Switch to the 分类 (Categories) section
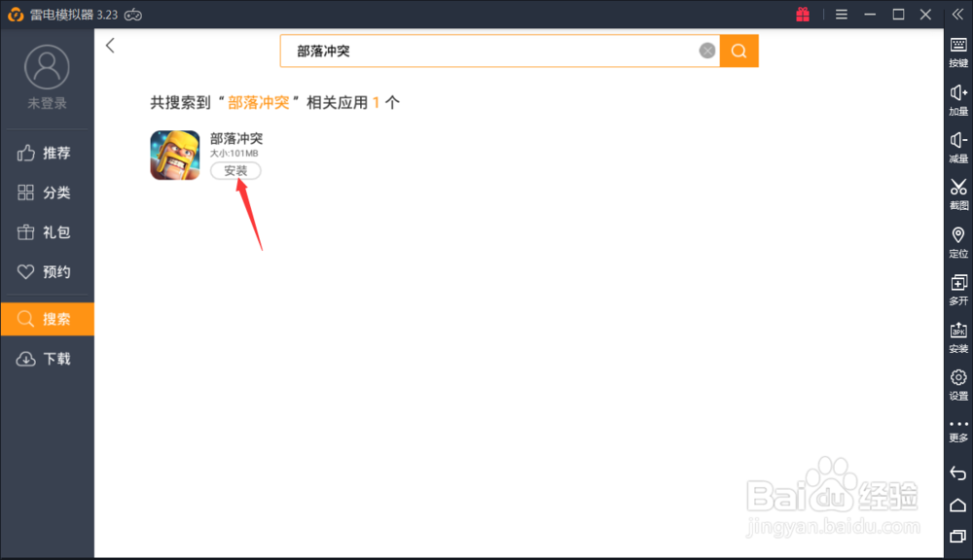Viewport: 973px width, 560px height. [47, 192]
